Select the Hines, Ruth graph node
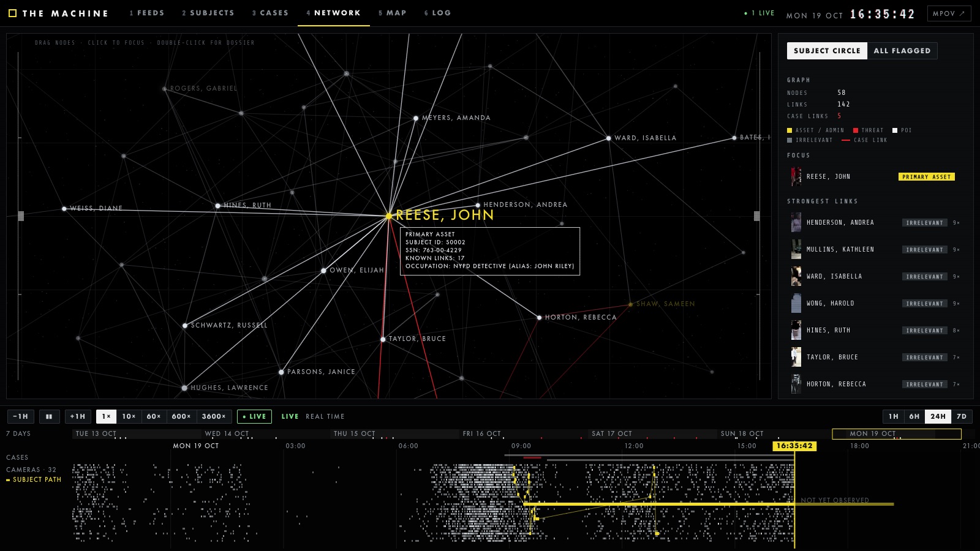The width and height of the screenshot is (980, 551). point(217,206)
